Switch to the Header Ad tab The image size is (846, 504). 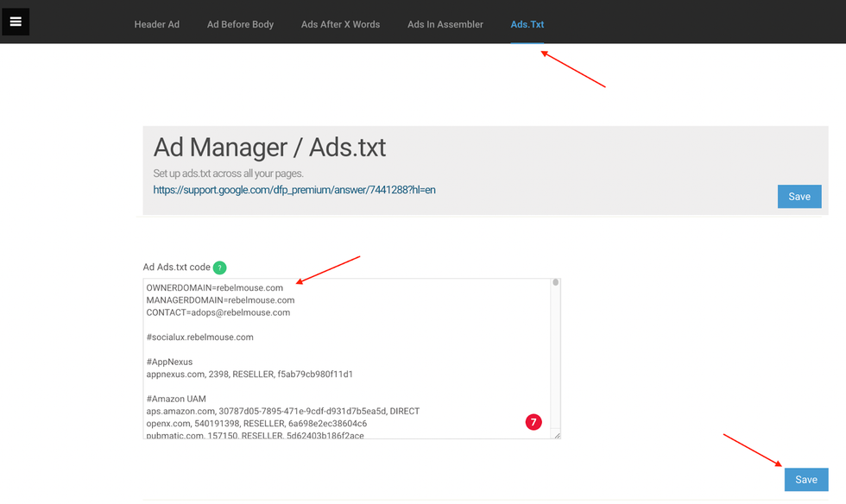(x=156, y=24)
